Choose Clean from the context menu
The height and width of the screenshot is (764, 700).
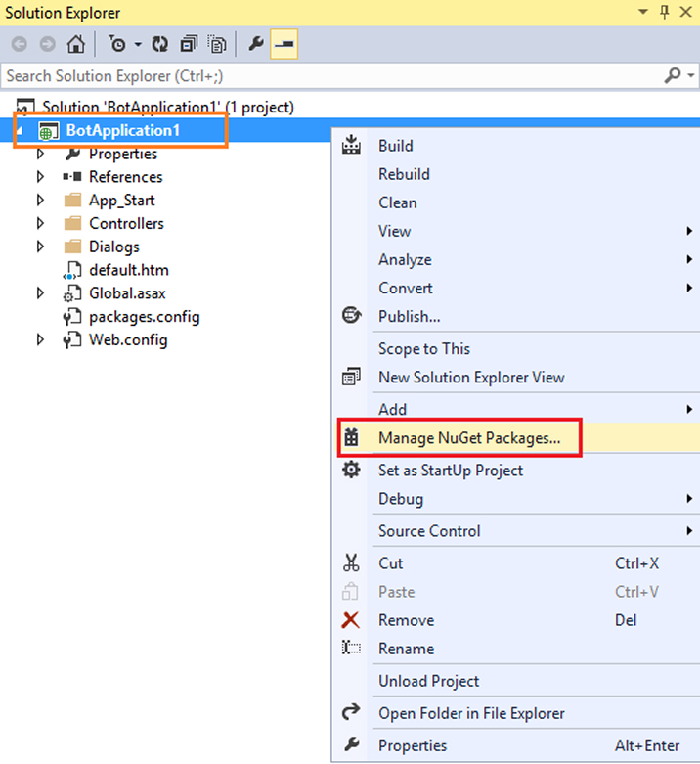point(516,202)
